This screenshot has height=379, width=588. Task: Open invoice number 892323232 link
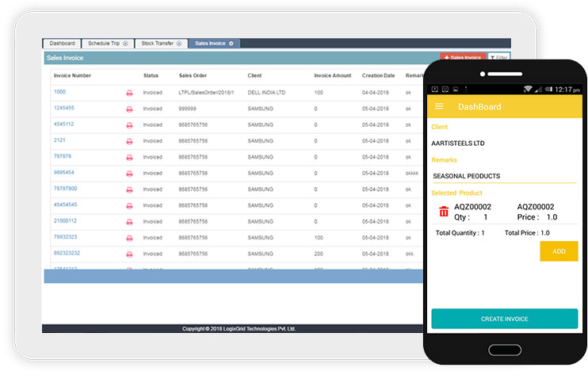(x=67, y=253)
